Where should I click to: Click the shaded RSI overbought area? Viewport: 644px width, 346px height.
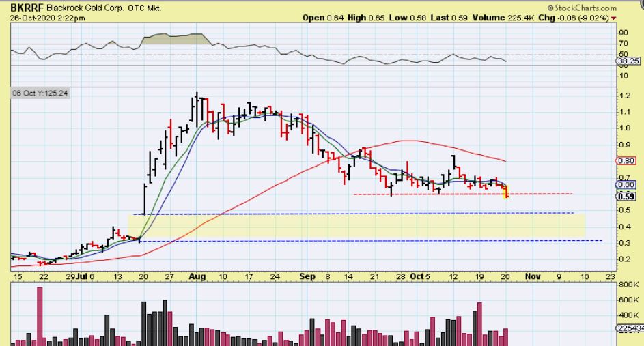pyautogui.click(x=176, y=39)
